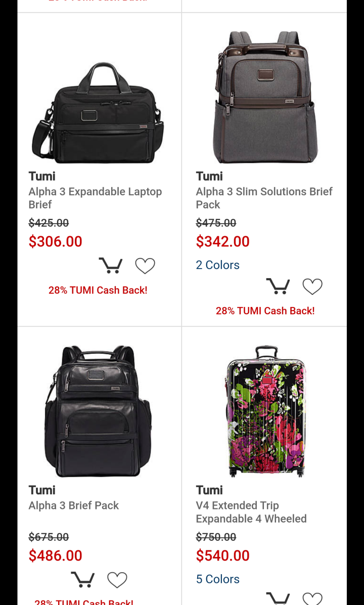Tap heart icon for V4 Extended Trip suitcase

point(312,598)
